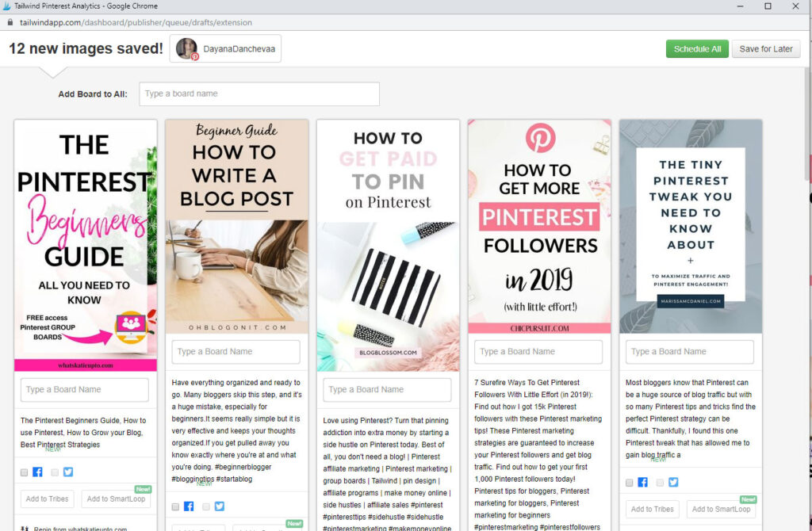The height and width of the screenshot is (531, 812).
Task: Click the Tailwind logo in the title bar
Action: pyautogui.click(x=6, y=6)
